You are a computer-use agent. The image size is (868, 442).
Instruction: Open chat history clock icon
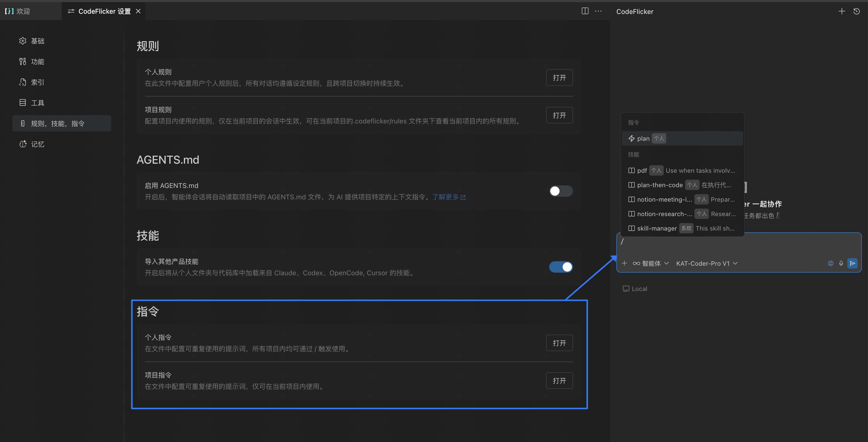pos(857,11)
